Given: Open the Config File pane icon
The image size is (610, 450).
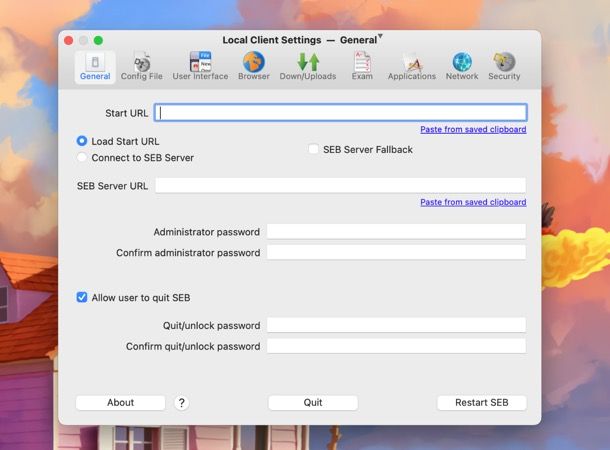Looking at the screenshot, I should click(x=142, y=67).
